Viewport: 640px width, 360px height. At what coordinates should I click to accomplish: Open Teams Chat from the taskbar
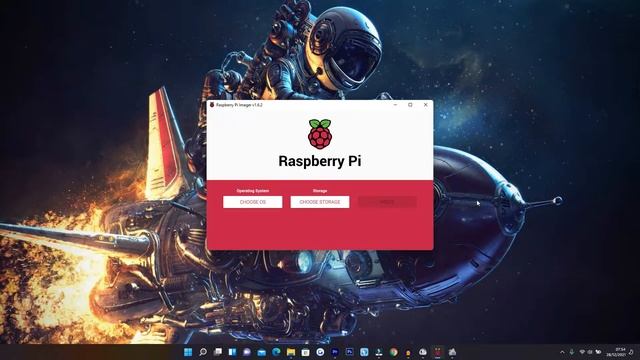tap(247, 352)
